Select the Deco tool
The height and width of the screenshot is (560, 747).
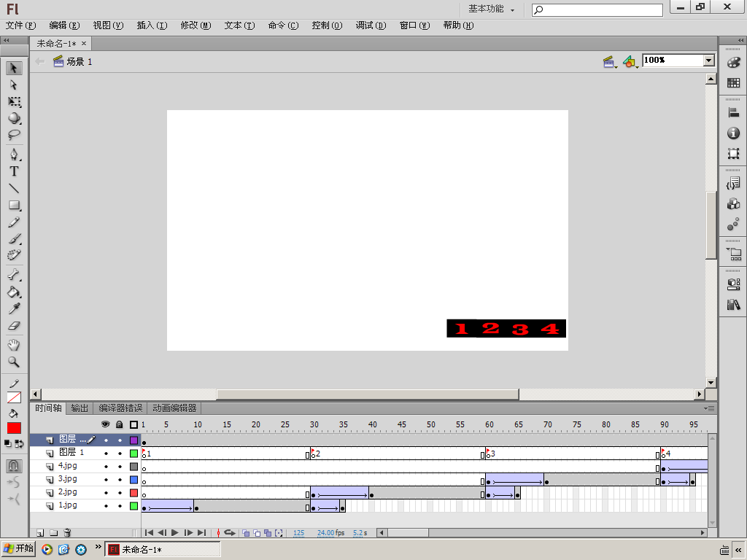point(14,255)
